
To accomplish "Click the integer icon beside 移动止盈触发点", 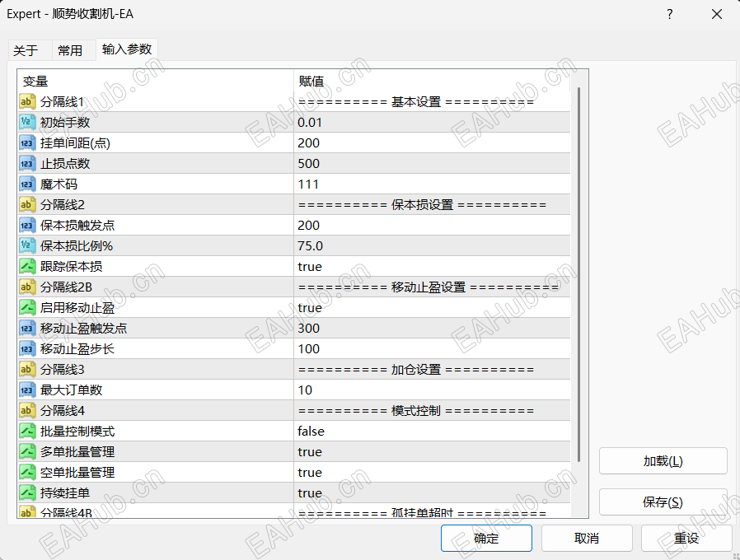I will point(27,329).
